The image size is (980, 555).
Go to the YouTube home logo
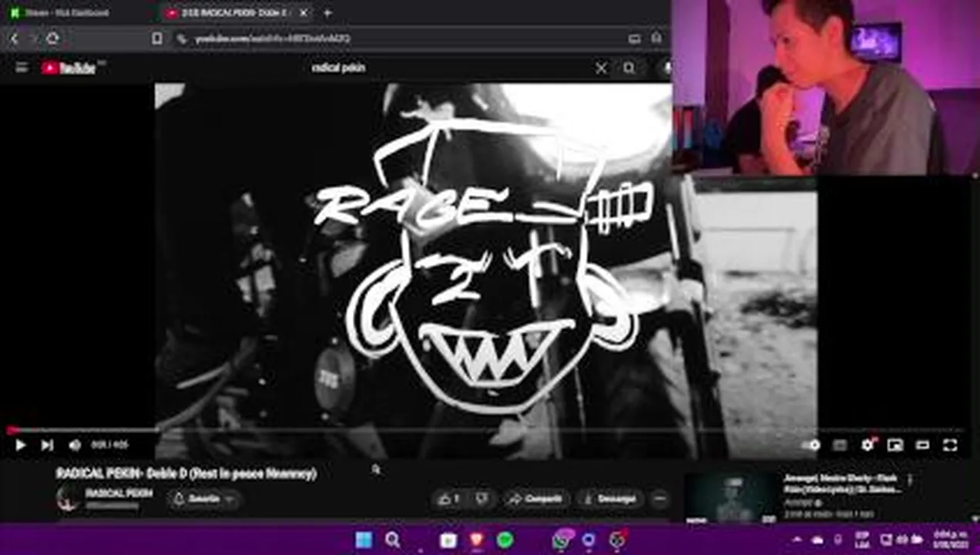click(69, 68)
